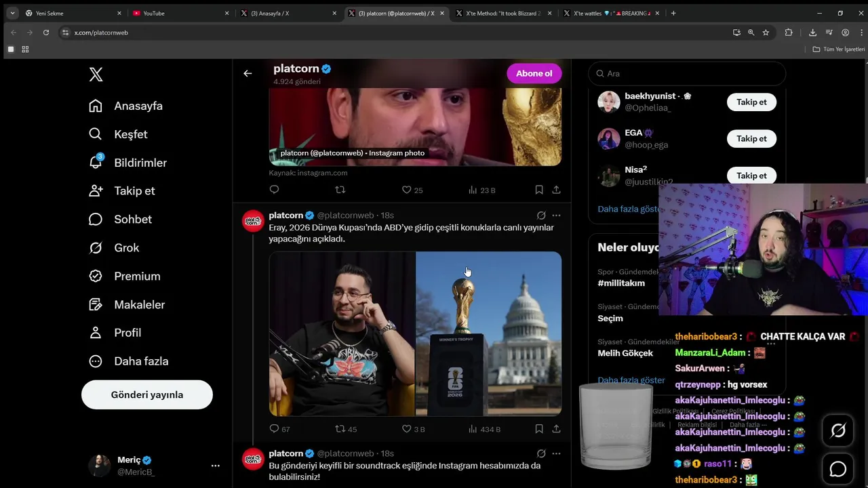The image size is (868, 488).
Task: Share the Eray Dünya Kupası post
Action: [556, 428]
